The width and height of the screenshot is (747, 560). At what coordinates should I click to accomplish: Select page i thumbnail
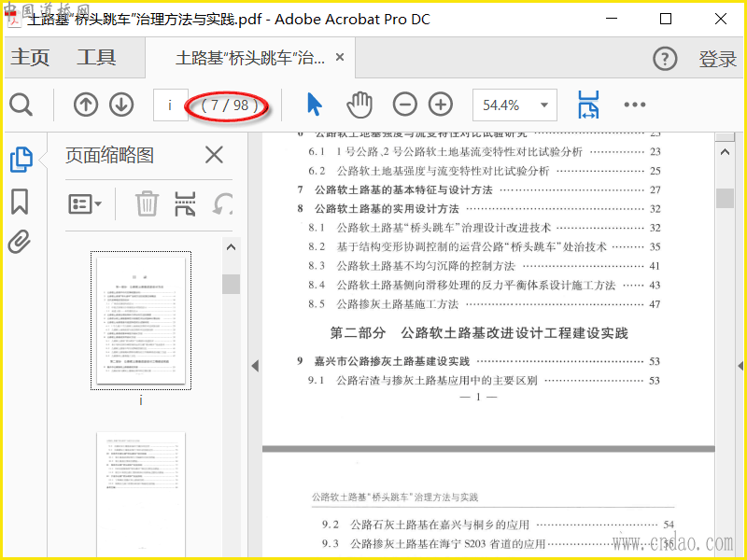[x=141, y=320]
